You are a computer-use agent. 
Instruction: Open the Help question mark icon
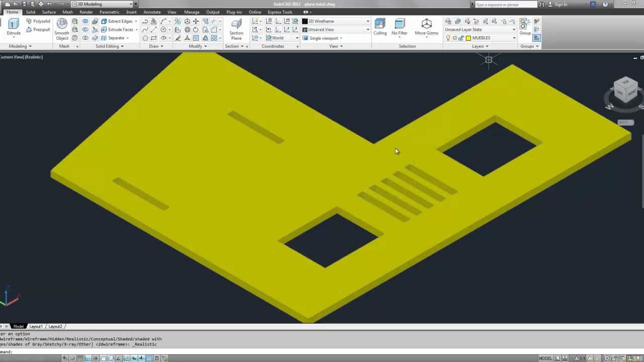point(605,5)
